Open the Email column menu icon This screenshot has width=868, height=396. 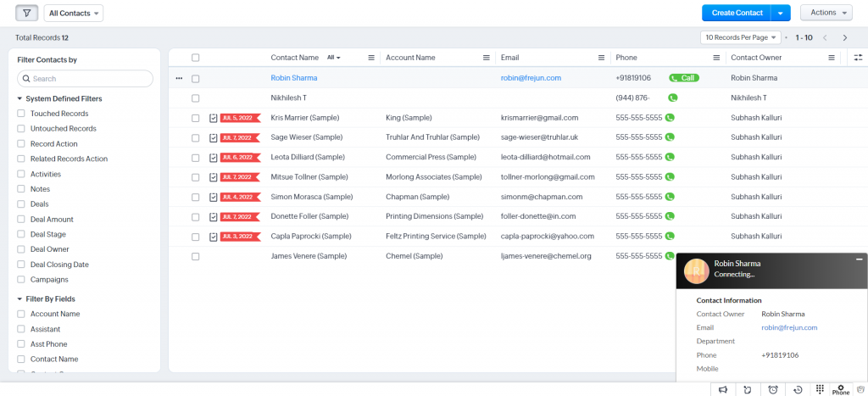(x=601, y=58)
